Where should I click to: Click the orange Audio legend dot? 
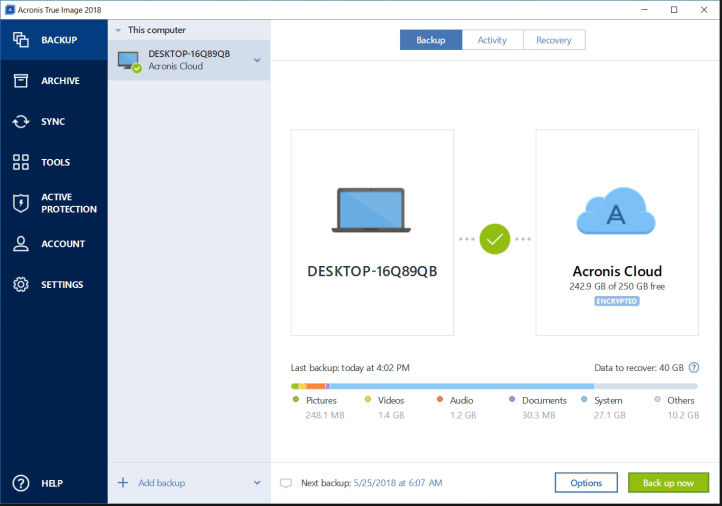[x=440, y=399]
